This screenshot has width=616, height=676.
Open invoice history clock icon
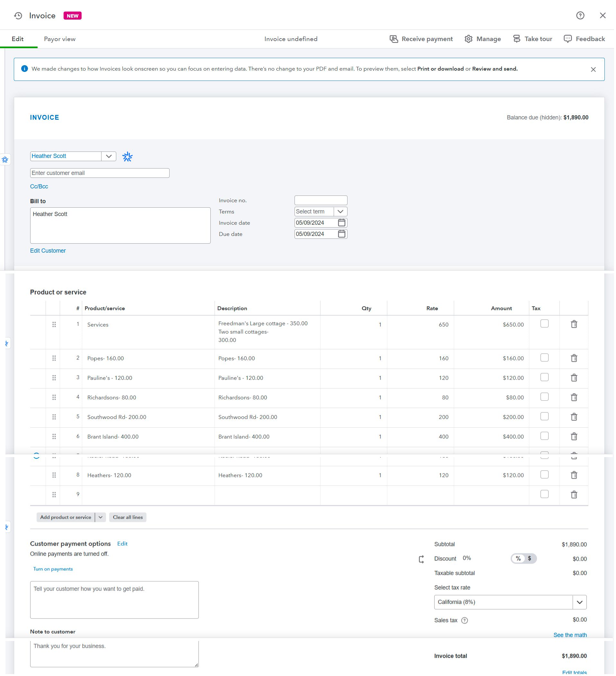pos(18,16)
